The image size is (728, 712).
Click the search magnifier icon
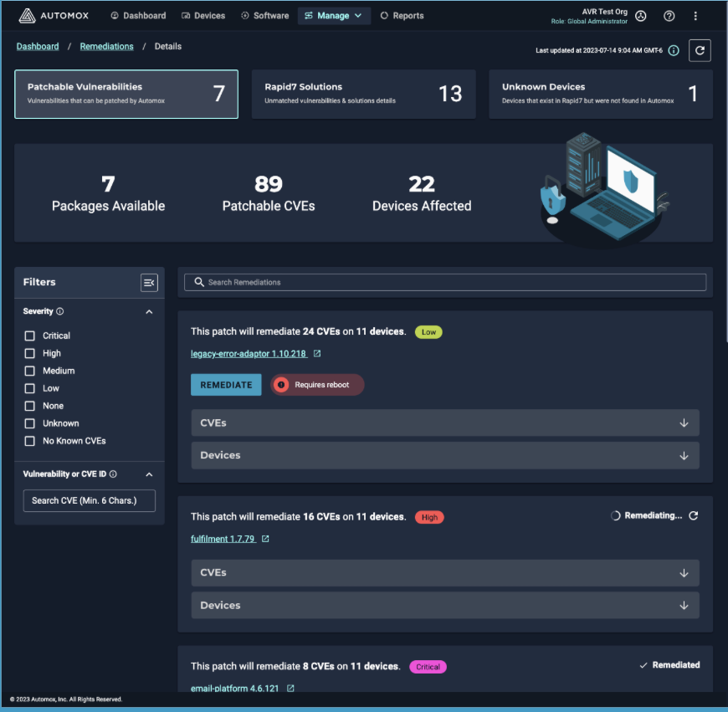coord(198,282)
